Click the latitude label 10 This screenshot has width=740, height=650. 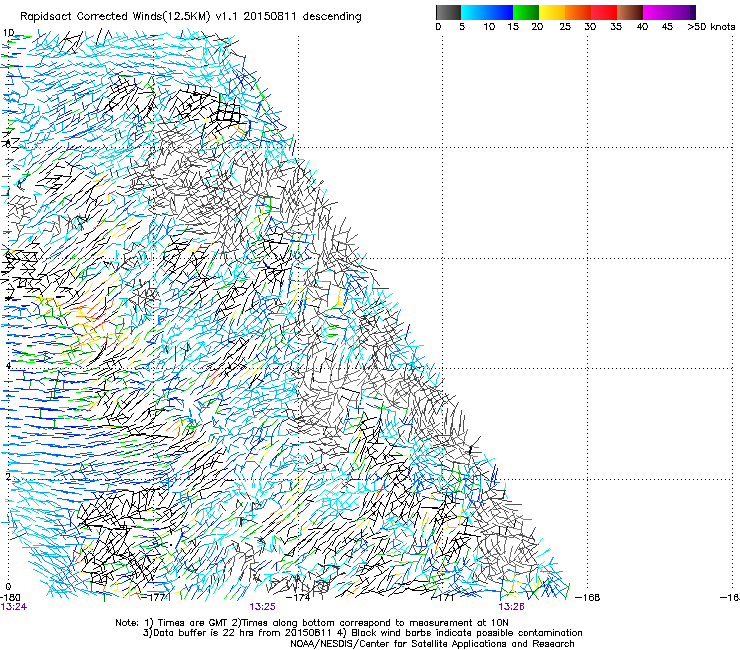click(x=8, y=33)
